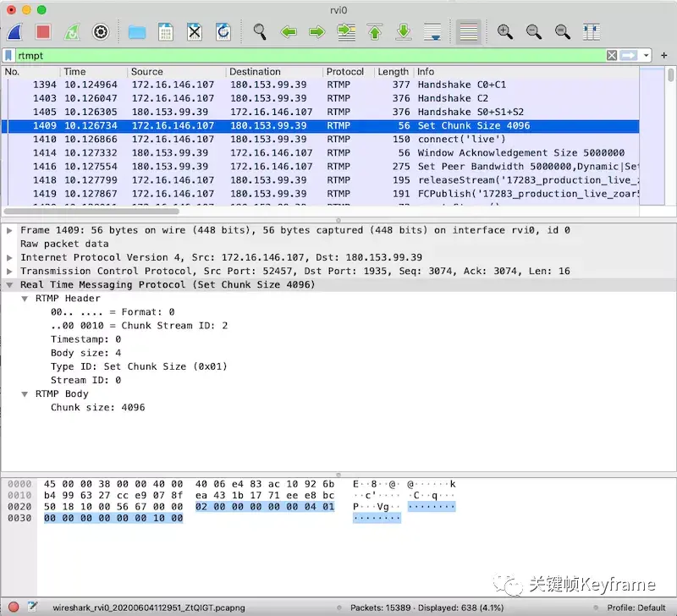Select the Raw packet data line

64,244
